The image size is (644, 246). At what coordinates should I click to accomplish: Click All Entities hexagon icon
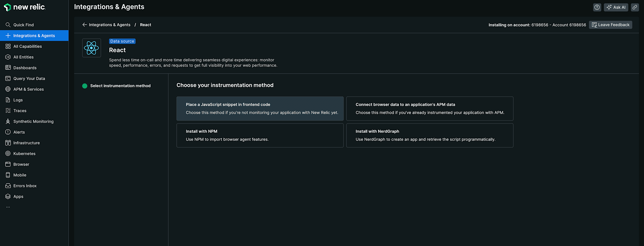[x=8, y=57]
